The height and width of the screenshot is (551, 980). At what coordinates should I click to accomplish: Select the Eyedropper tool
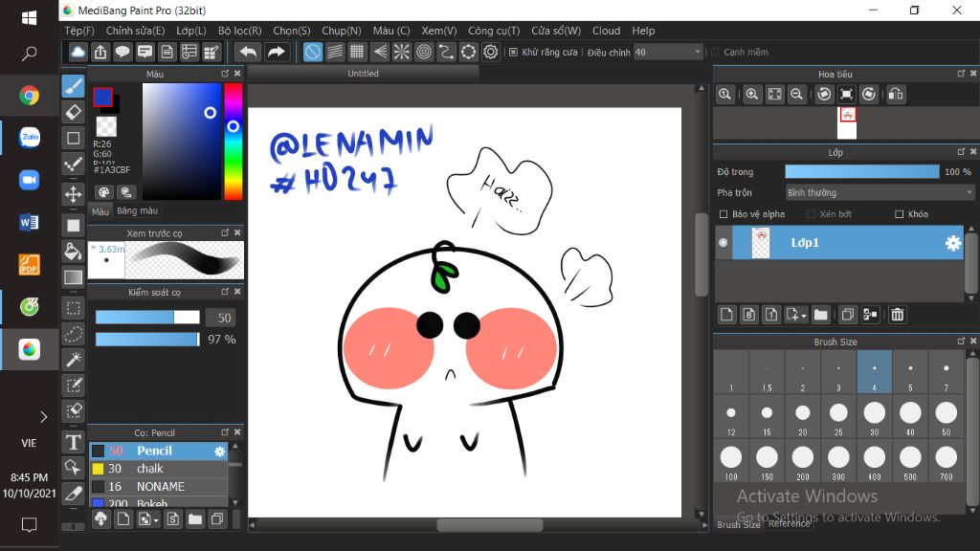coord(73,494)
